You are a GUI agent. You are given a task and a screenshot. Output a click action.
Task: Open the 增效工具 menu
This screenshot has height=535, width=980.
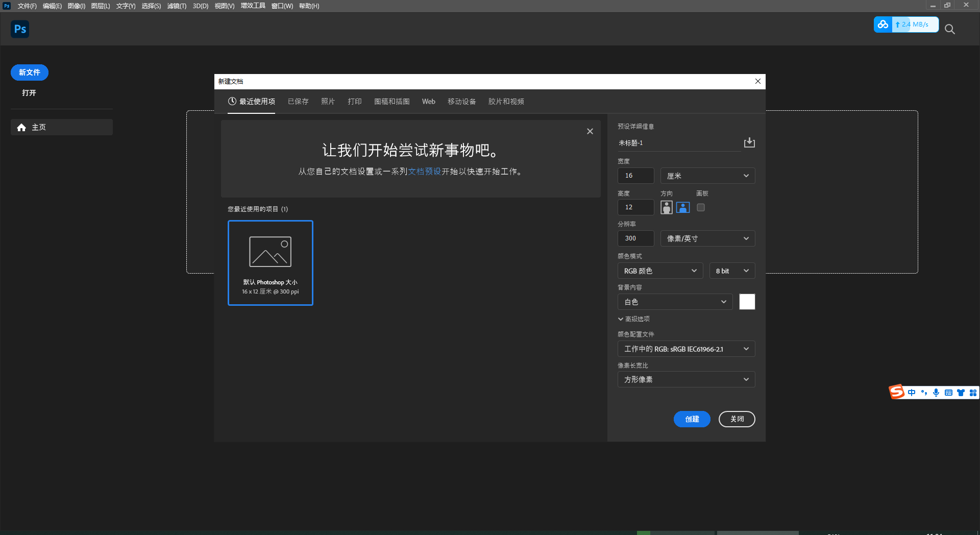(253, 6)
